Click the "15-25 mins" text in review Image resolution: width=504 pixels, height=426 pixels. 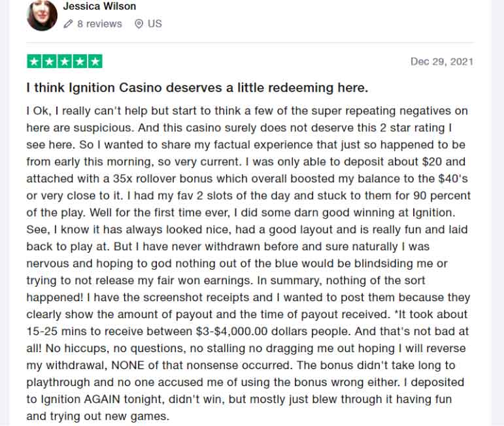pyautogui.click(x=54, y=331)
